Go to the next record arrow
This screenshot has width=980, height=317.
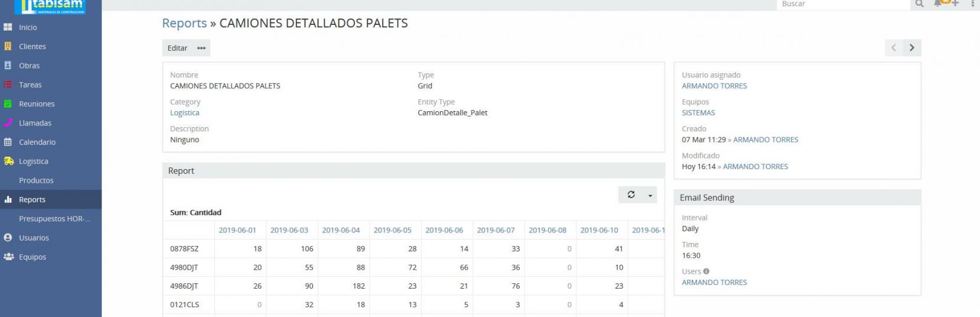pos(912,48)
